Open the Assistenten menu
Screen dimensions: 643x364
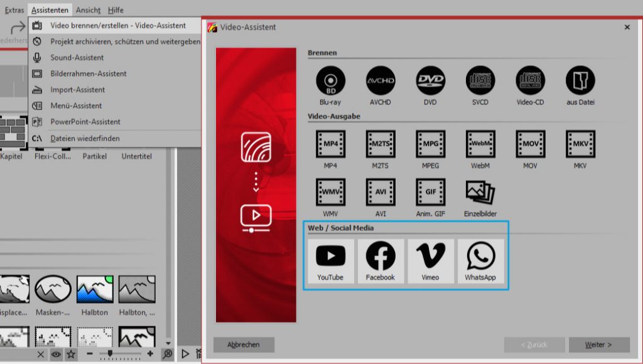click(51, 10)
